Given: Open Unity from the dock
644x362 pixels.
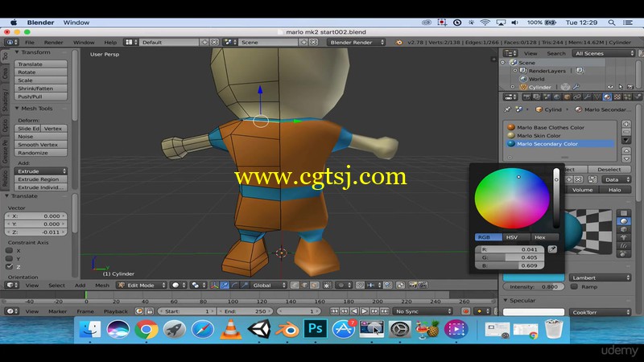Looking at the screenshot, I should tap(258, 329).
